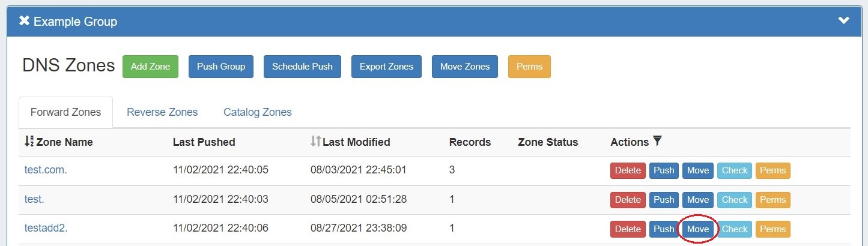Open group Perms orange button

coord(529,67)
